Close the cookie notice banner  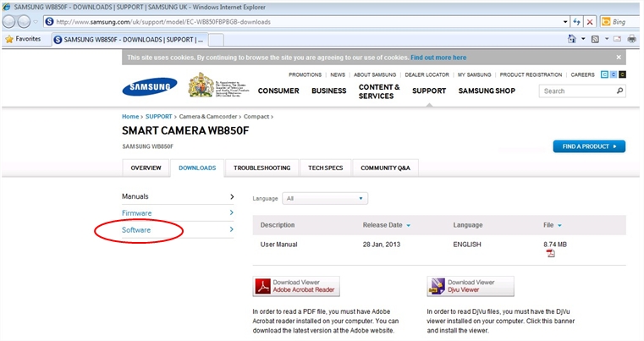click(x=619, y=58)
